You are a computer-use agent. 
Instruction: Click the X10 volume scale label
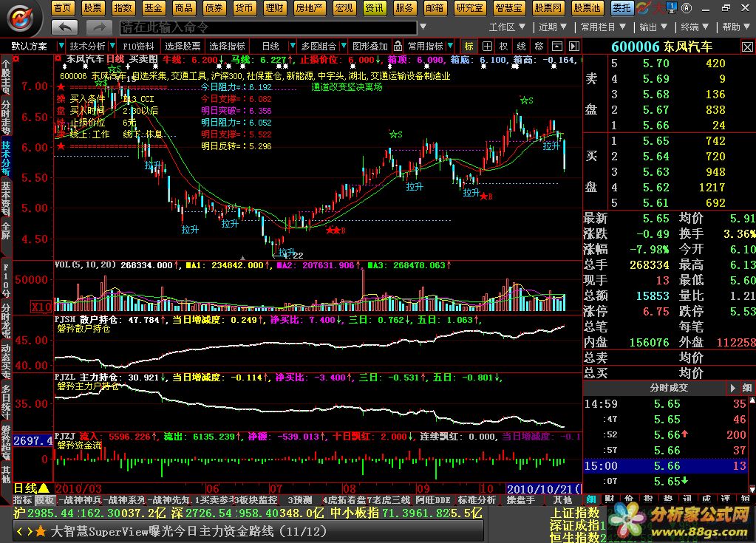[41, 307]
